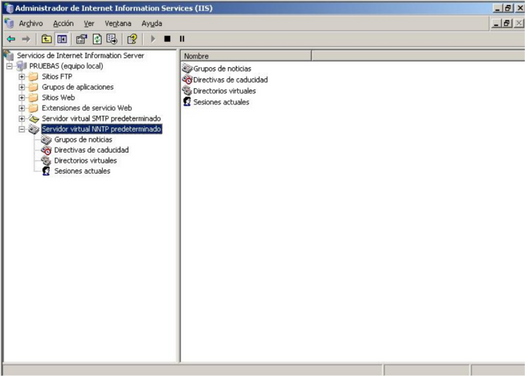Click the NNTP virtual server icon in tree

[x=34, y=129]
